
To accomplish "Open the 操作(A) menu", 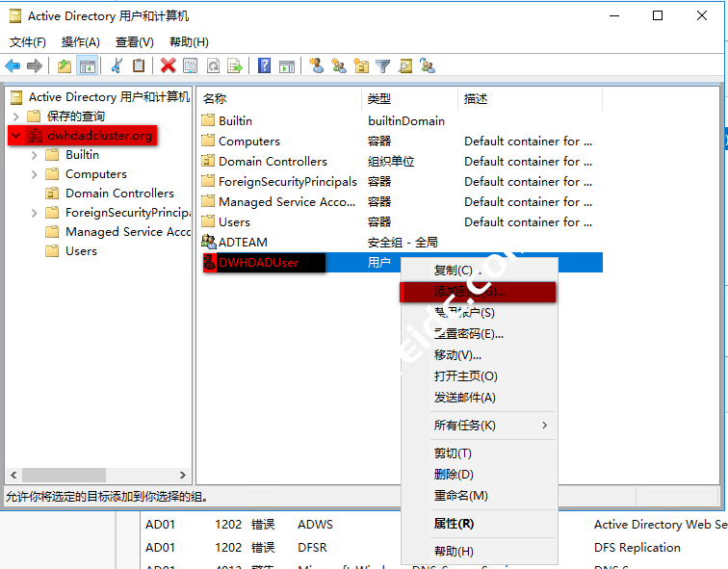I will pos(80,42).
